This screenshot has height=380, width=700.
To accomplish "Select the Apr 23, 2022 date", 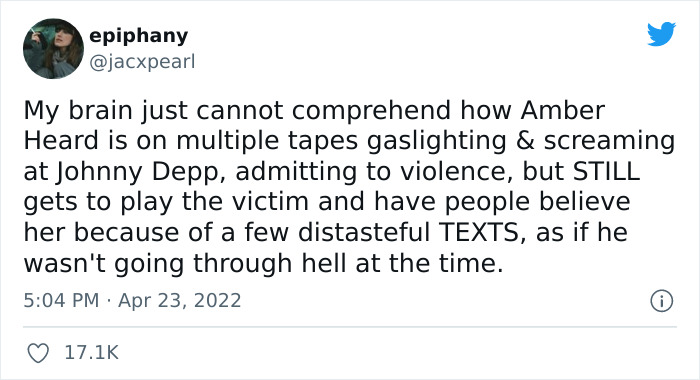I will click(179, 301).
